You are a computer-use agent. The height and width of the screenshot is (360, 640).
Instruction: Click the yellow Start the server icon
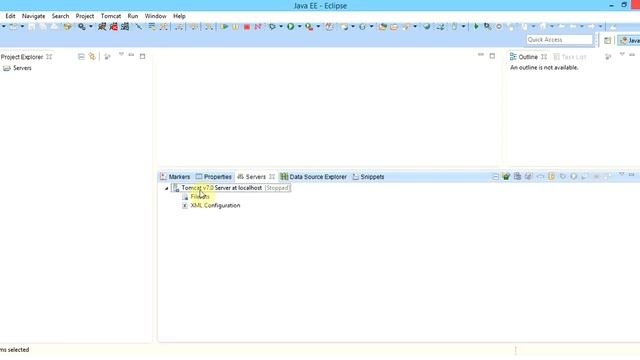(x=551, y=176)
